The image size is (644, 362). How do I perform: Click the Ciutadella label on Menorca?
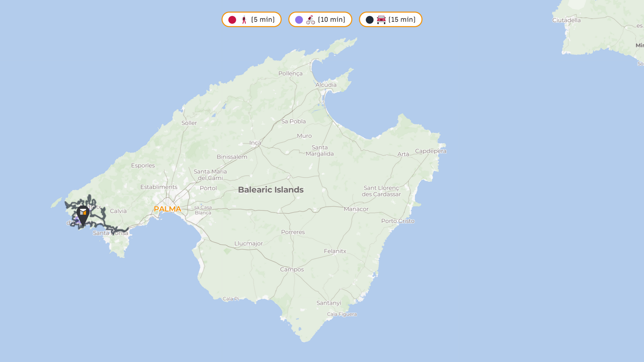[x=566, y=20]
